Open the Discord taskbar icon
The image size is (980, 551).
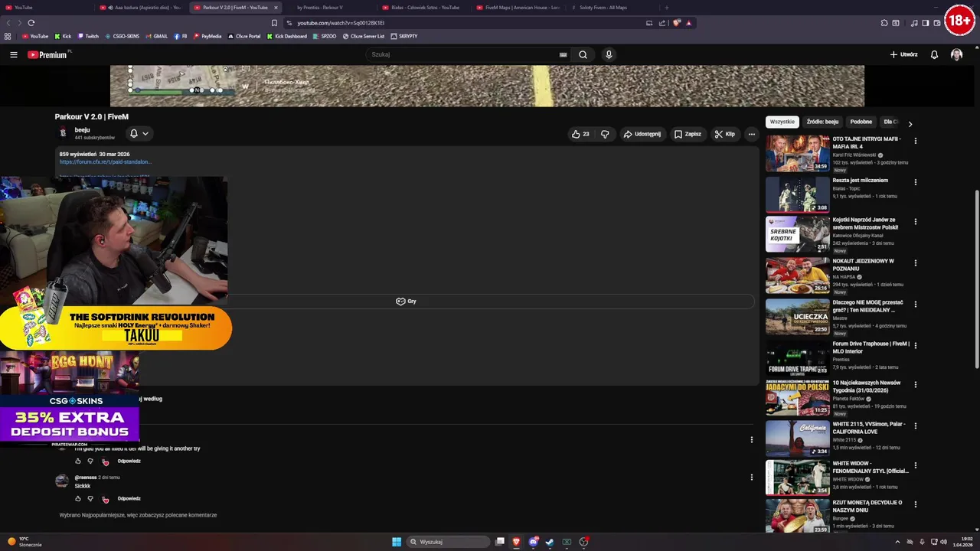[534, 542]
